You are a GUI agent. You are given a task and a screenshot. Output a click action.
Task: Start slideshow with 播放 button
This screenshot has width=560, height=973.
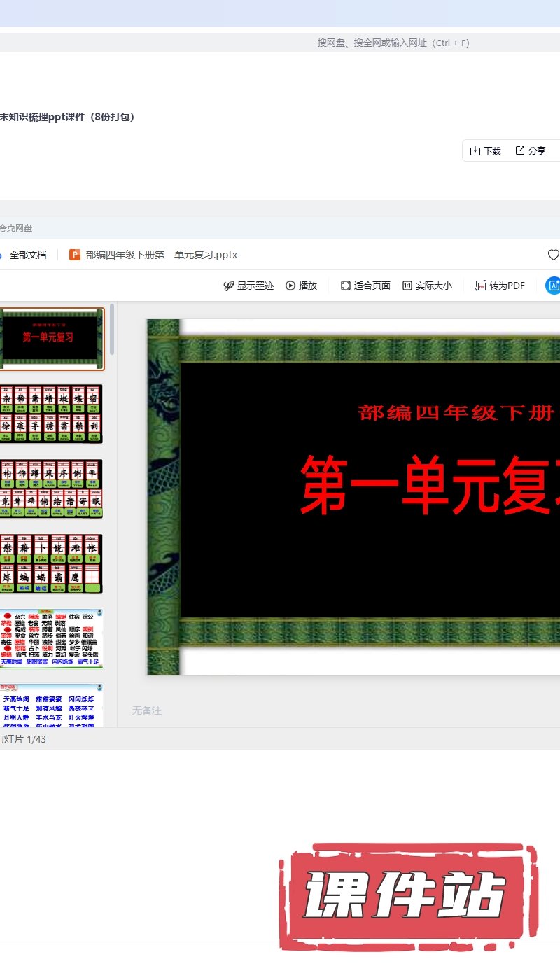click(301, 286)
